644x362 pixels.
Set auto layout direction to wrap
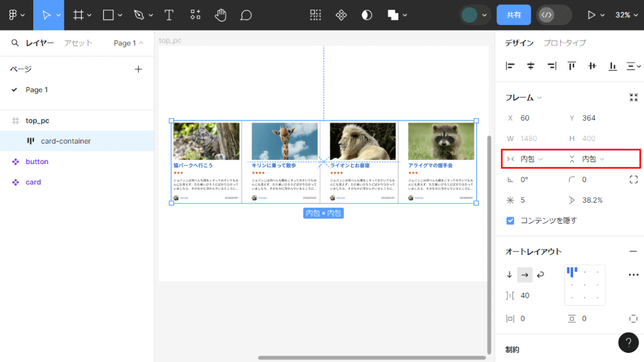click(540, 275)
